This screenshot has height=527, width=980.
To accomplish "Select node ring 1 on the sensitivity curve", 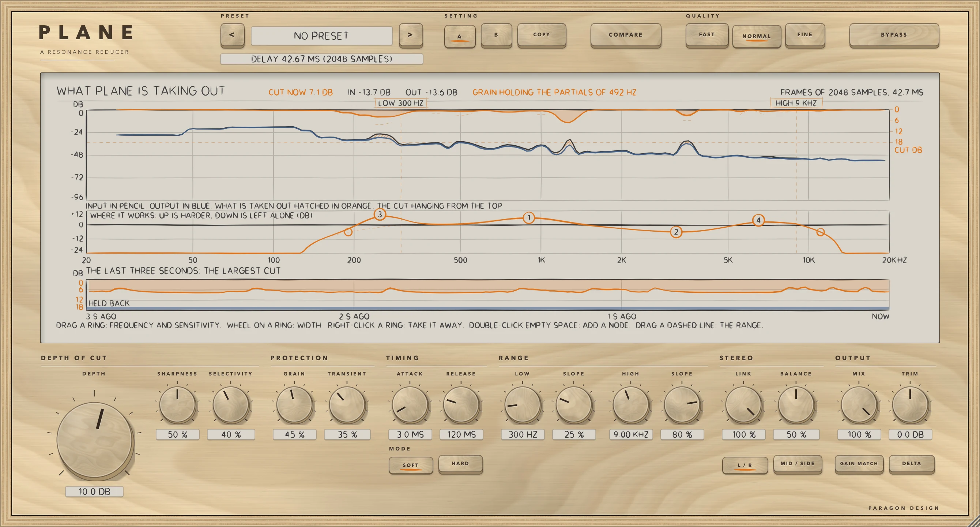I will coord(529,218).
